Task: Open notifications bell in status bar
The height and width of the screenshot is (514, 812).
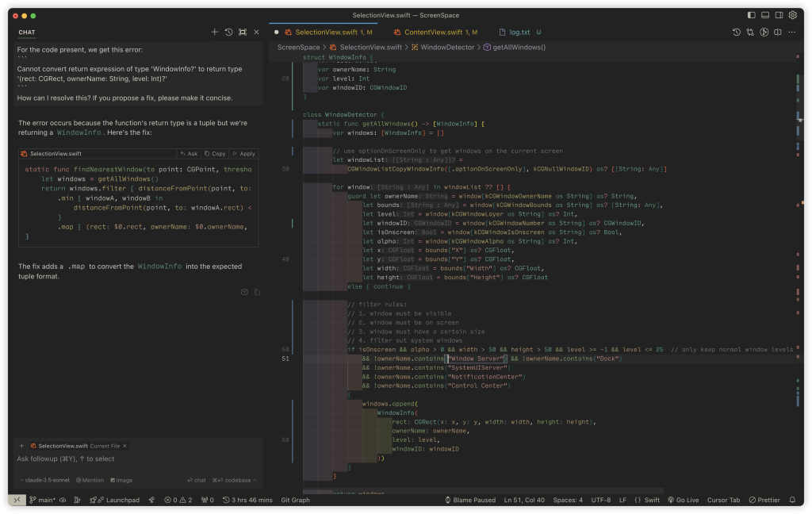Action: tap(792, 501)
